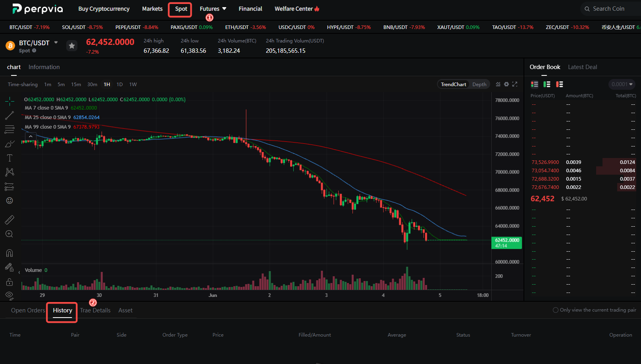This screenshot has height=364, width=641.
Task: Select the trend line drawing tool
Action: [x=10, y=116]
